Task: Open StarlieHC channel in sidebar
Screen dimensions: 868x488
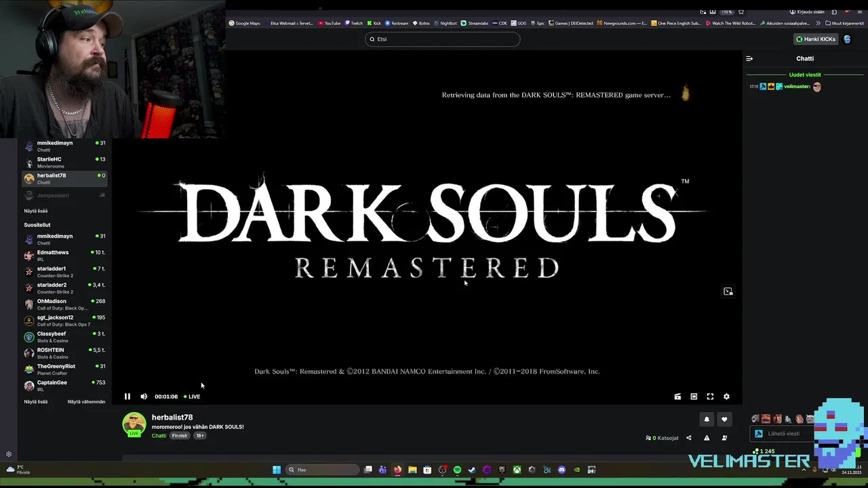Action: pos(66,162)
